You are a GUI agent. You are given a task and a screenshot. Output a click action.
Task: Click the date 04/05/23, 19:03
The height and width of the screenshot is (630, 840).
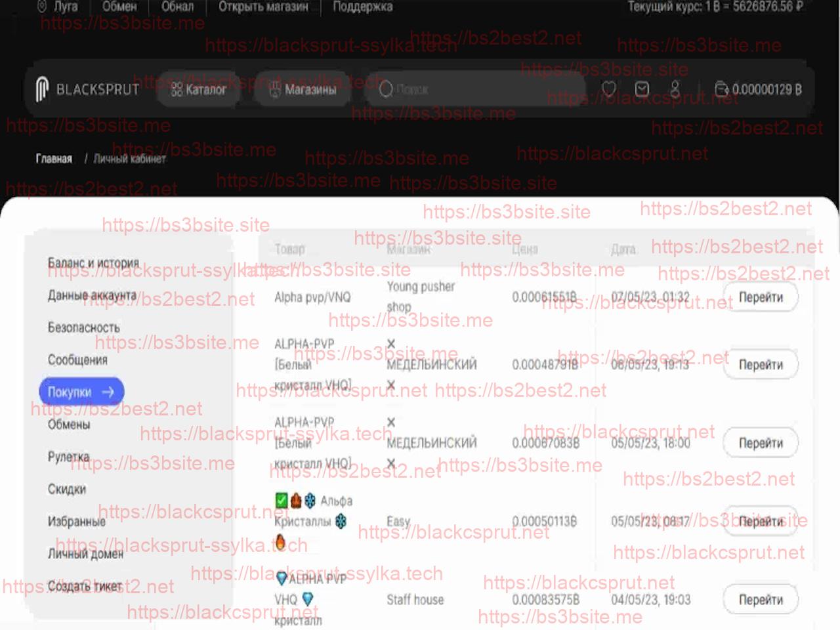coord(650,600)
